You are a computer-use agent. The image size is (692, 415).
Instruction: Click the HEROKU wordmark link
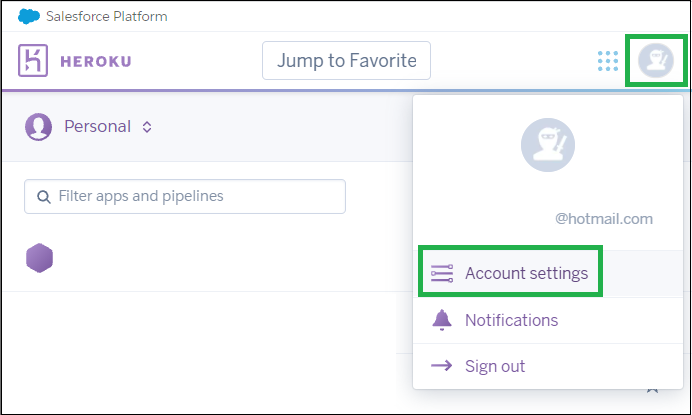96,61
